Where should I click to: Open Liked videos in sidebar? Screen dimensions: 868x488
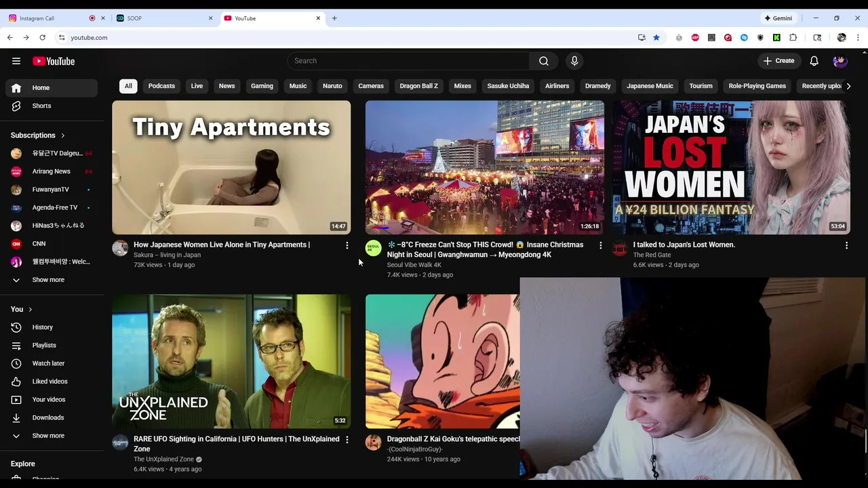[52, 382]
